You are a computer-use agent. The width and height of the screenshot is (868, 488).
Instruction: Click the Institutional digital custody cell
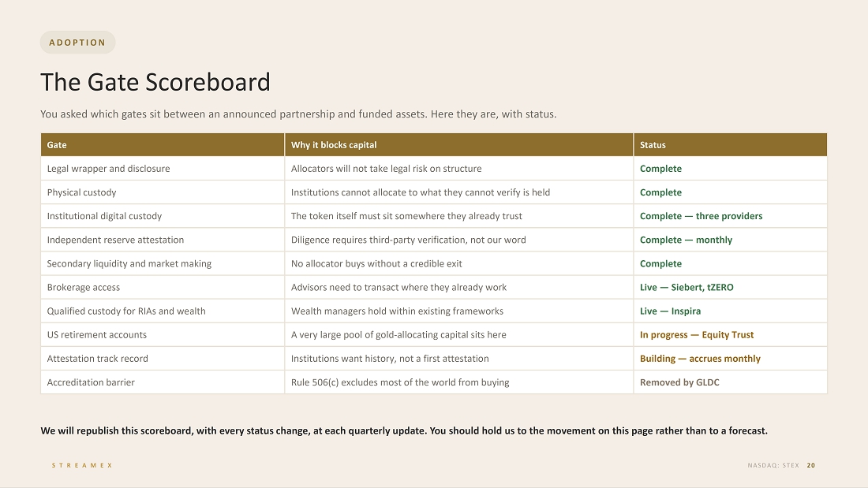pos(163,216)
